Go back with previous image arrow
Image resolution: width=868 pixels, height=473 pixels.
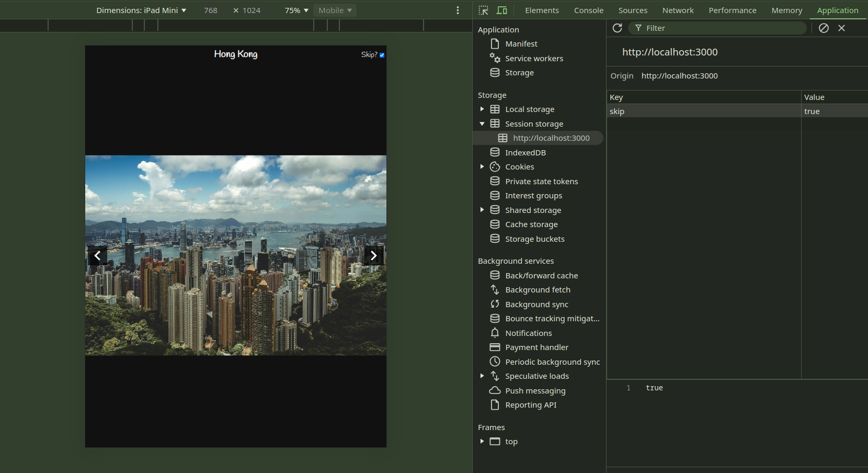click(98, 255)
